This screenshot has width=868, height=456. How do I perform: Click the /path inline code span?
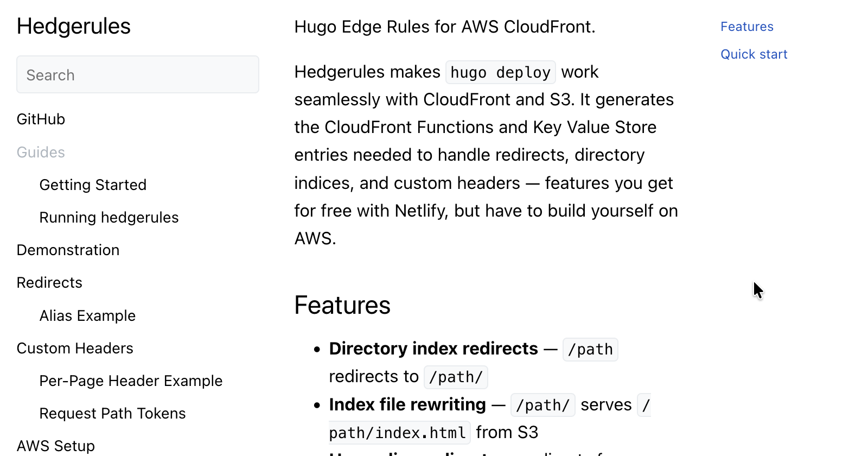point(590,349)
